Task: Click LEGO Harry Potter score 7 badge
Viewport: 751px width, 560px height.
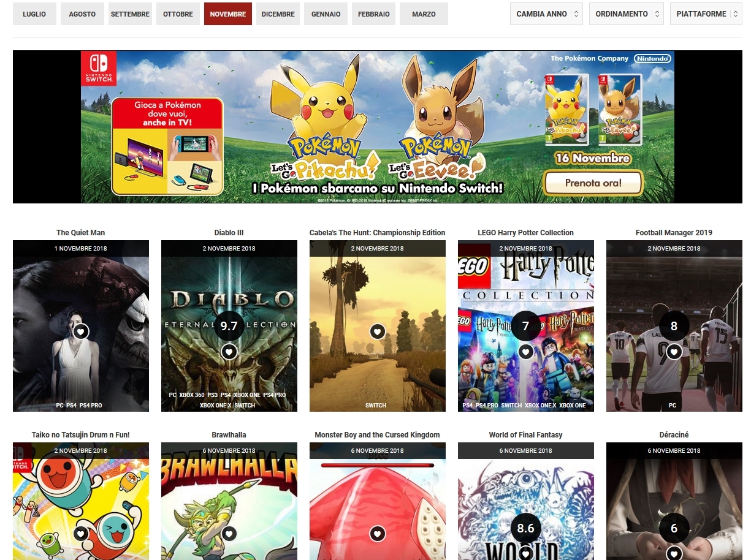Action: pos(526,326)
